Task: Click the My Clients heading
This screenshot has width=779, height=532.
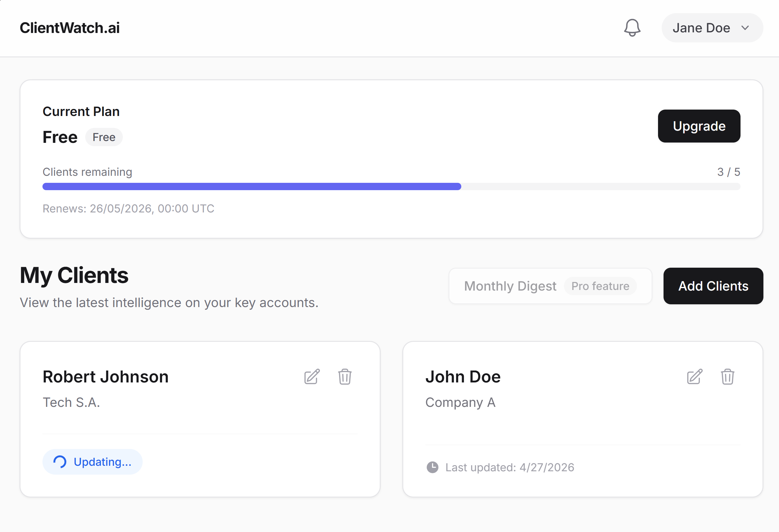Action: [74, 275]
